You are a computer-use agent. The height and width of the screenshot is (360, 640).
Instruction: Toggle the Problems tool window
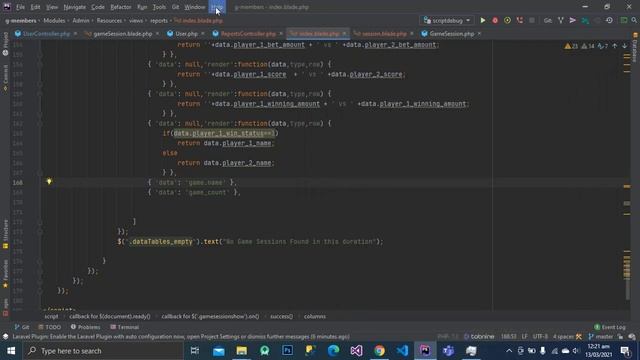pos(85,327)
